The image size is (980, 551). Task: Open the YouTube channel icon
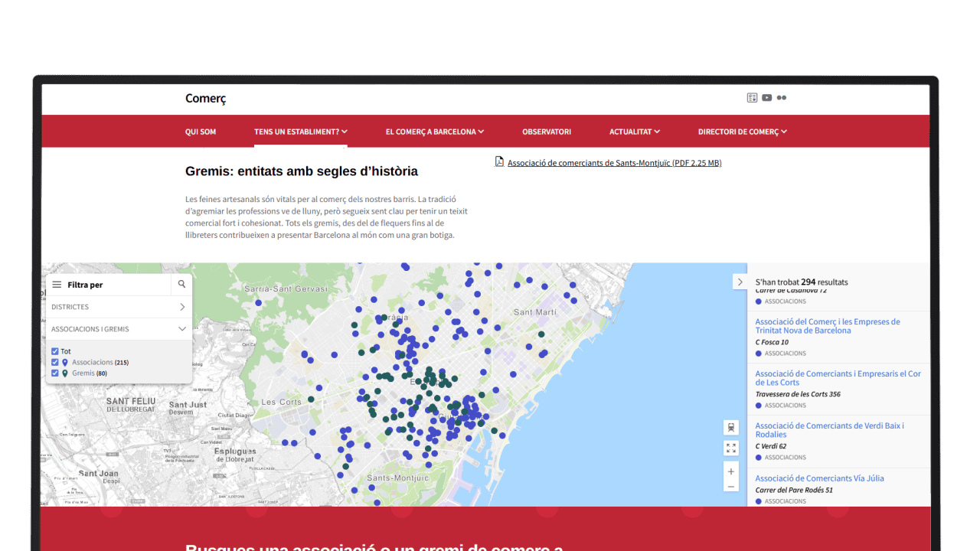pyautogui.click(x=766, y=98)
